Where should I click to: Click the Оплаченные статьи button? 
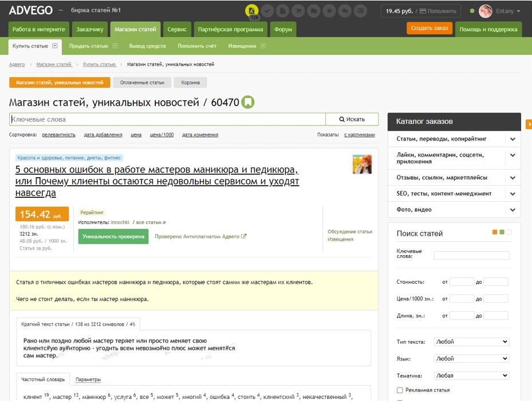point(142,83)
